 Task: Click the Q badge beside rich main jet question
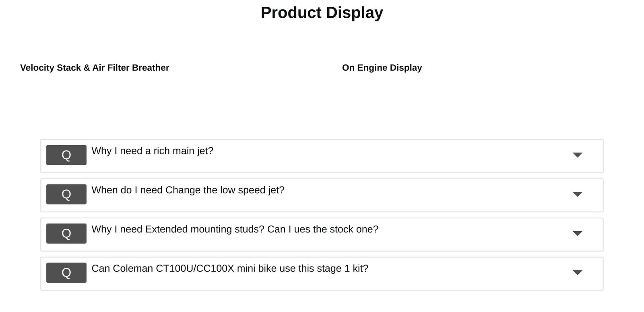point(66,155)
